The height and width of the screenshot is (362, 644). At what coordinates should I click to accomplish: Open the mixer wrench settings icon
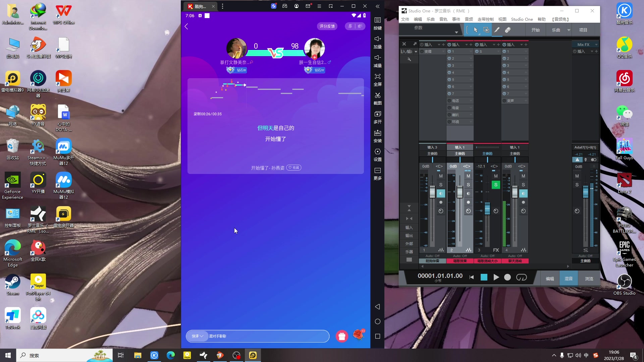tap(409, 59)
